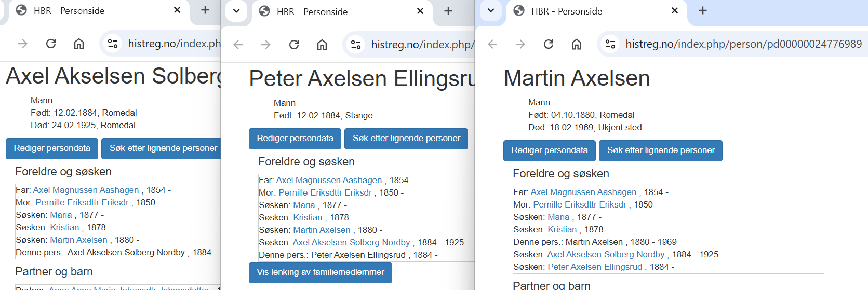Open sibling link 'Peter Axelsen Ellingsrud'
Image resolution: width=868 pixels, height=290 pixels.
tap(594, 267)
